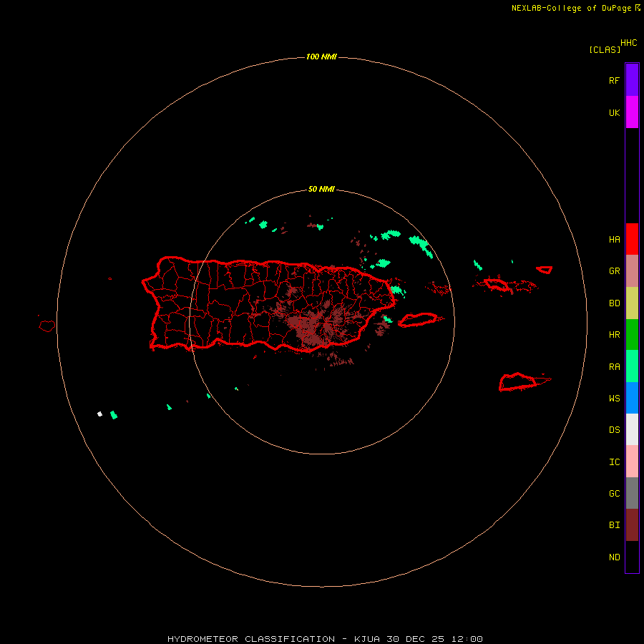Click the HA legend label
This screenshot has height=644, width=644.
[x=614, y=240]
